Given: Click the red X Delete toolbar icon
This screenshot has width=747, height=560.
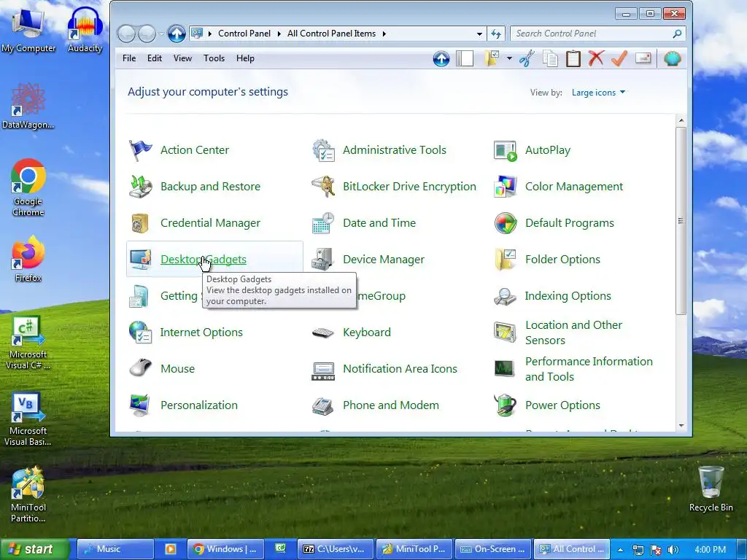Looking at the screenshot, I should [596, 58].
